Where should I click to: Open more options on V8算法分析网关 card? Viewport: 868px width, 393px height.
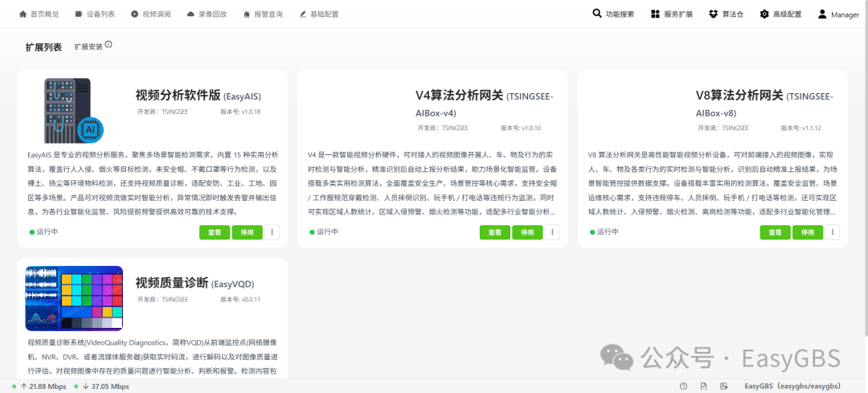tap(833, 232)
